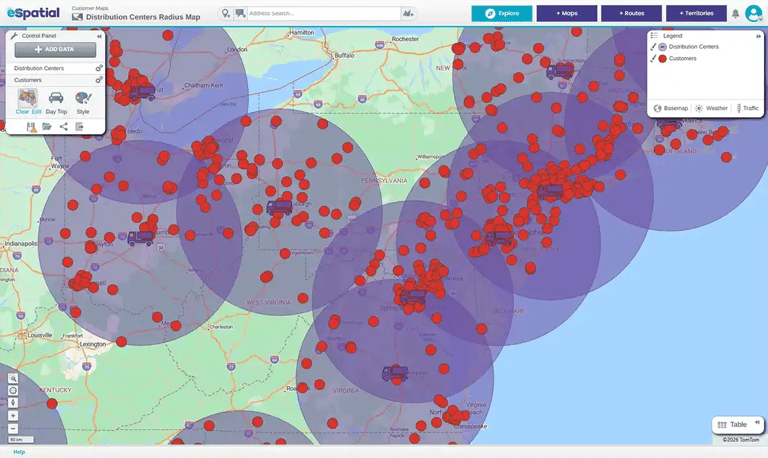Click the Explore button
The width and height of the screenshot is (768, 458).
tap(502, 13)
